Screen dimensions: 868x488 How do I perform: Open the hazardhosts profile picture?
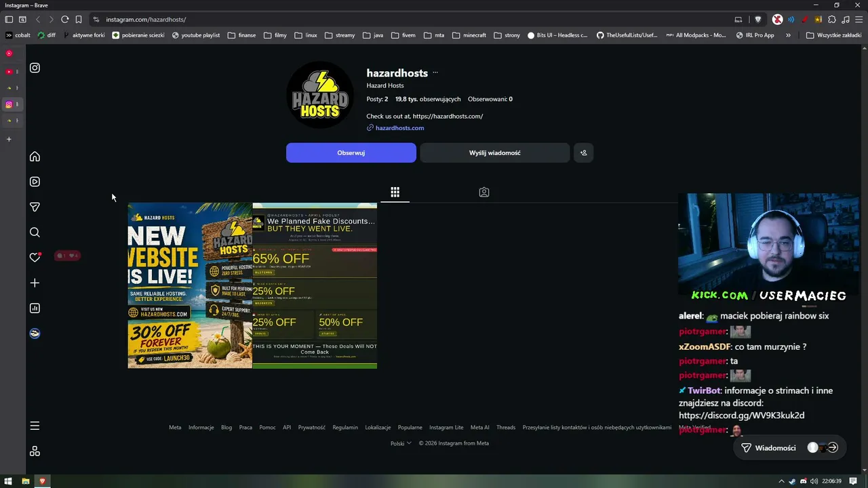[x=320, y=95]
